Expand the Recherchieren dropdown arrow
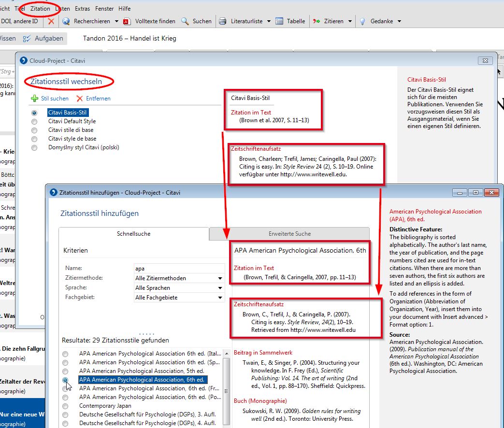Image resolution: width=504 pixels, height=428 pixels. (116, 21)
